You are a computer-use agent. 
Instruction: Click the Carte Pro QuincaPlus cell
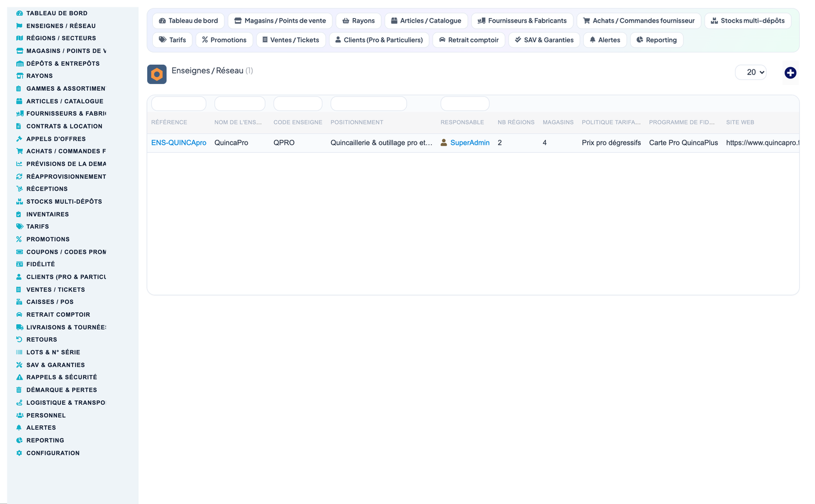pos(684,143)
